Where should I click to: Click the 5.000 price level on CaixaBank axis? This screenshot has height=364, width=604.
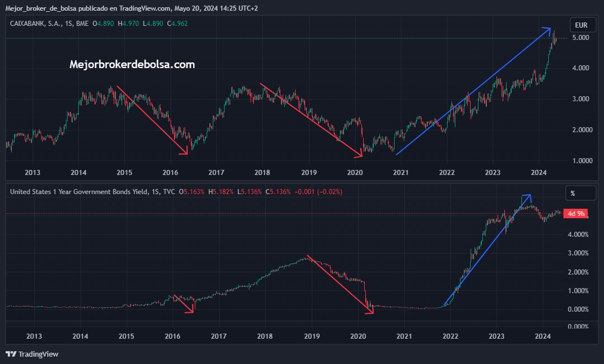point(580,38)
